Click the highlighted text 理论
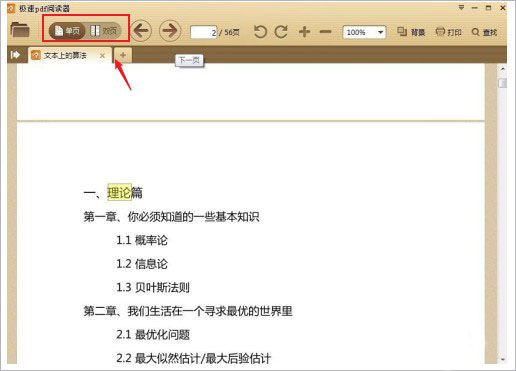This screenshot has height=371, width=516. pyautogui.click(x=119, y=192)
